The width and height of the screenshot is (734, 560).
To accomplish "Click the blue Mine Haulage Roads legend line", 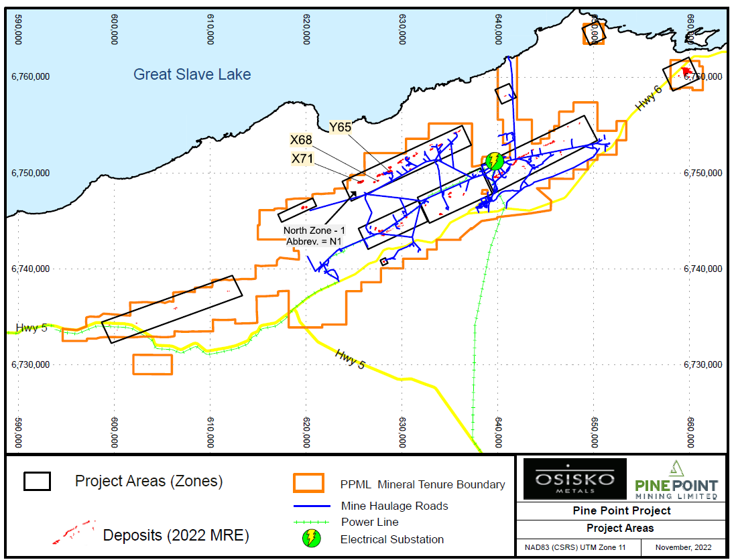I will tap(312, 506).
